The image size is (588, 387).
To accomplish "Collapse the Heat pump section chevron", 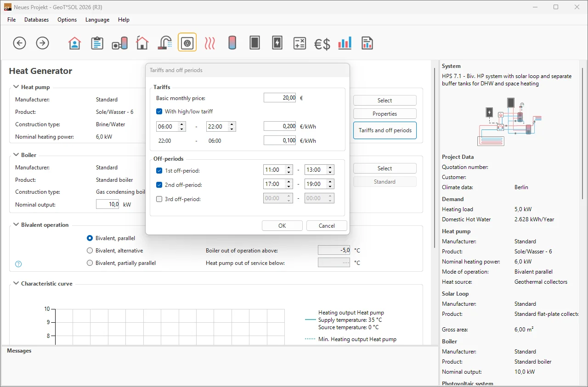I will tap(16, 87).
